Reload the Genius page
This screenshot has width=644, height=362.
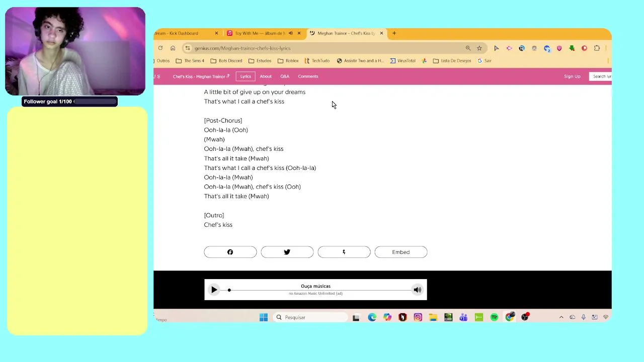[160, 48]
